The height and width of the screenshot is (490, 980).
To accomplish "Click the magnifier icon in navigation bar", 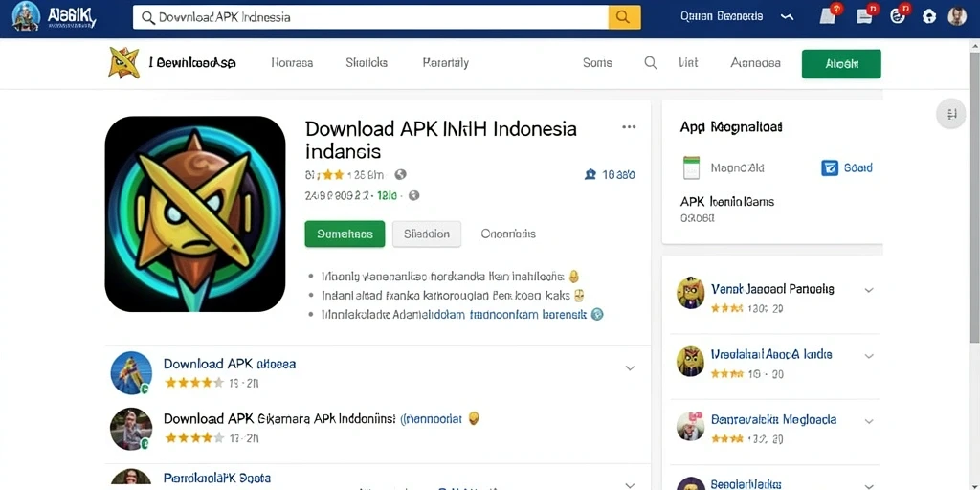I will click(x=651, y=63).
